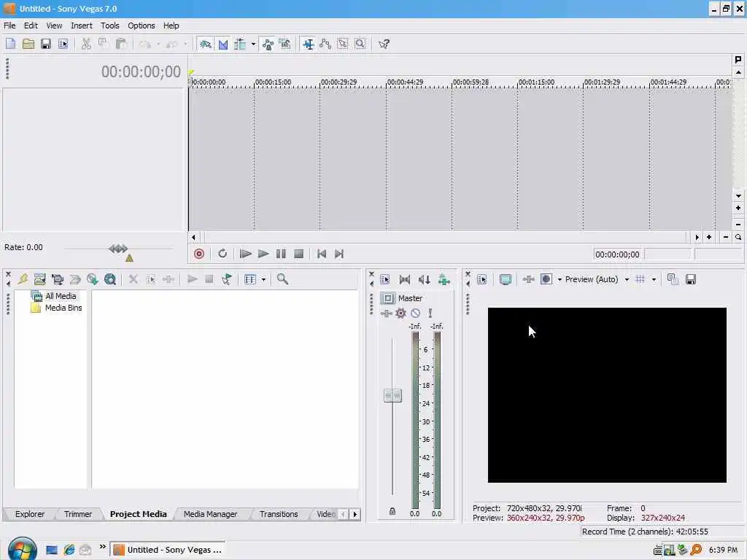Open the auto ripple mode dropdown arrow
The image size is (747, 560).
click(x=253, y=44)
